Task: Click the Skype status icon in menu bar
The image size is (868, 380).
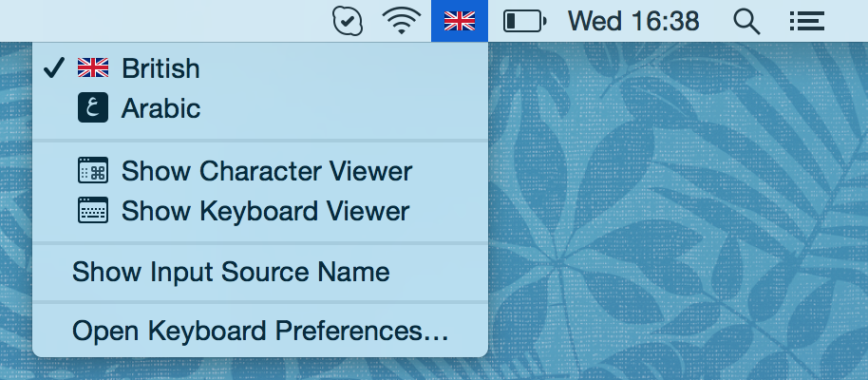Action: click(x=349, y=21)
